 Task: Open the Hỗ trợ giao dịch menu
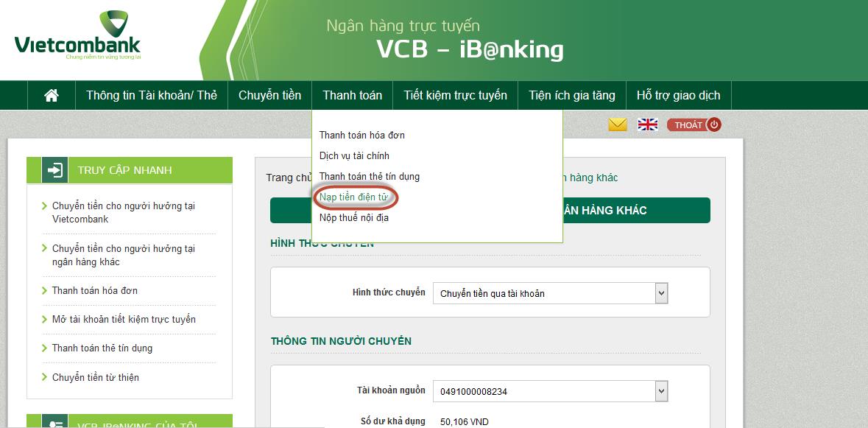[678, 95]
